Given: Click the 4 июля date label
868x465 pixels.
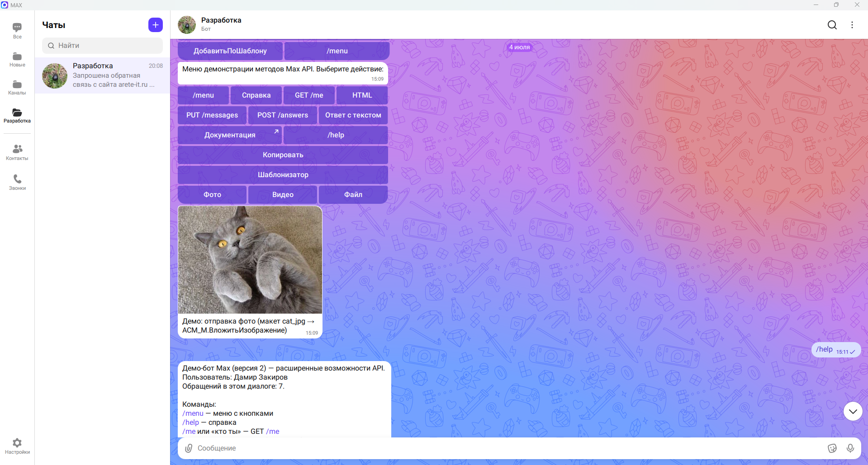Looking at the screenshot, I should (519, 47).
